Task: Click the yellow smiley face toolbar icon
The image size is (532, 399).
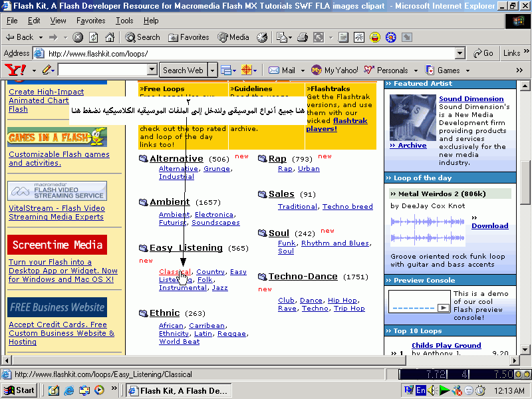Action: tap(374, 37)
